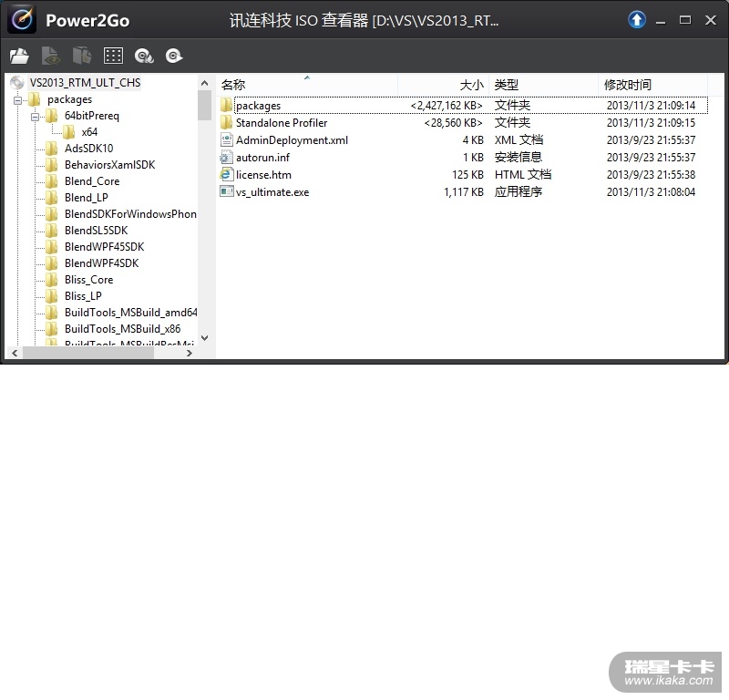Select the x64 tree folder
This screenshot has height=700, width=729.
89,132
